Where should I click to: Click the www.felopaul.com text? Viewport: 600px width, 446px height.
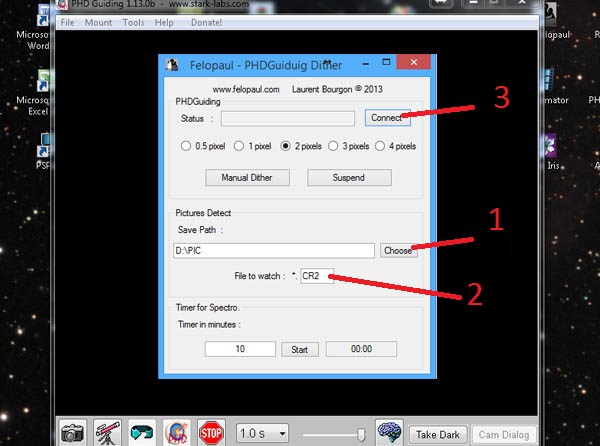(246, 90)
